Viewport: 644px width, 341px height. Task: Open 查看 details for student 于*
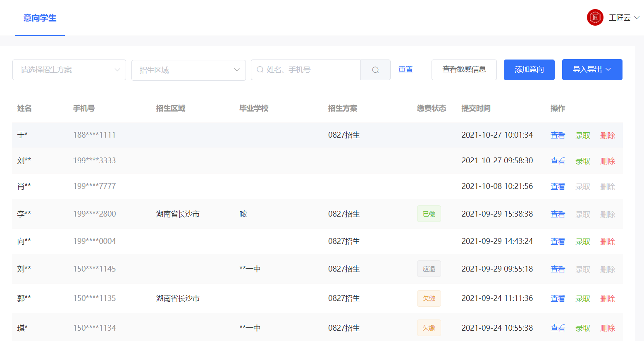pyautogui.click(x=558, y=135)
